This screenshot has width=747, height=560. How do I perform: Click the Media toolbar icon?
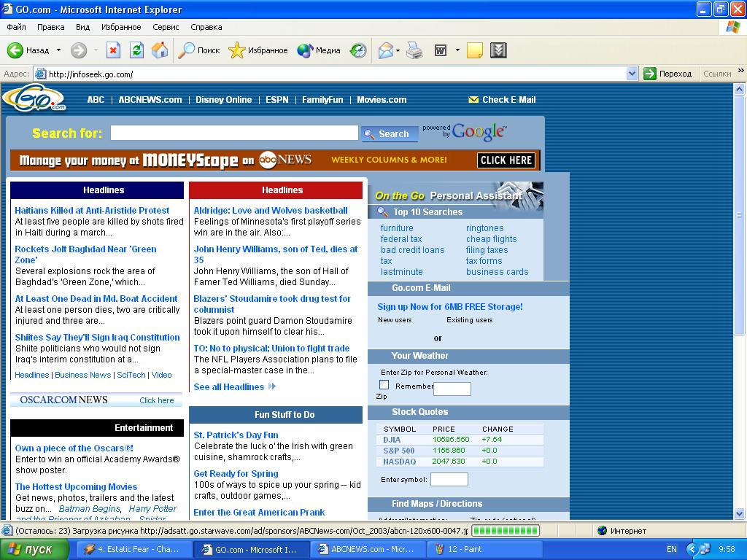tap(305, 50)
